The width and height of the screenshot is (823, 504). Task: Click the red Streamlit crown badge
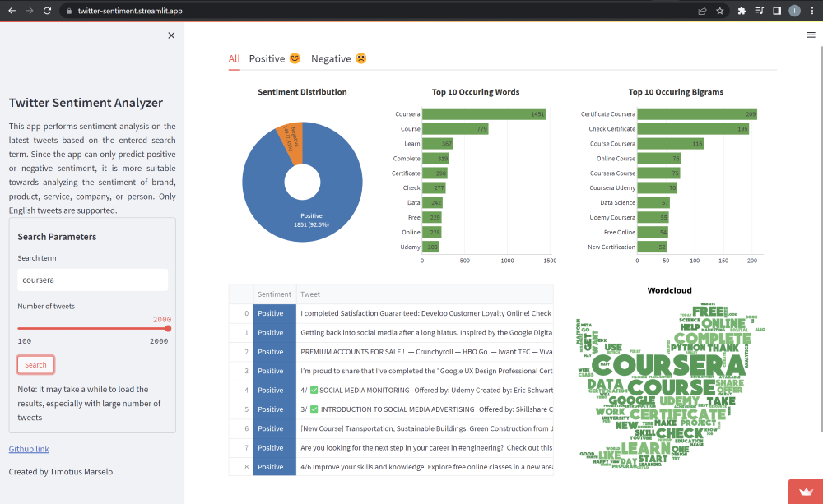[x=806, y=492]
